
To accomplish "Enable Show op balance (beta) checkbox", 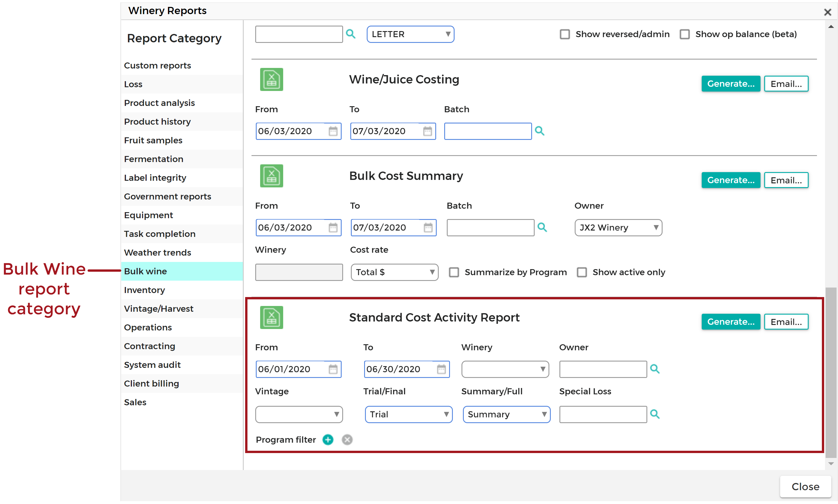I will (685, 34).
